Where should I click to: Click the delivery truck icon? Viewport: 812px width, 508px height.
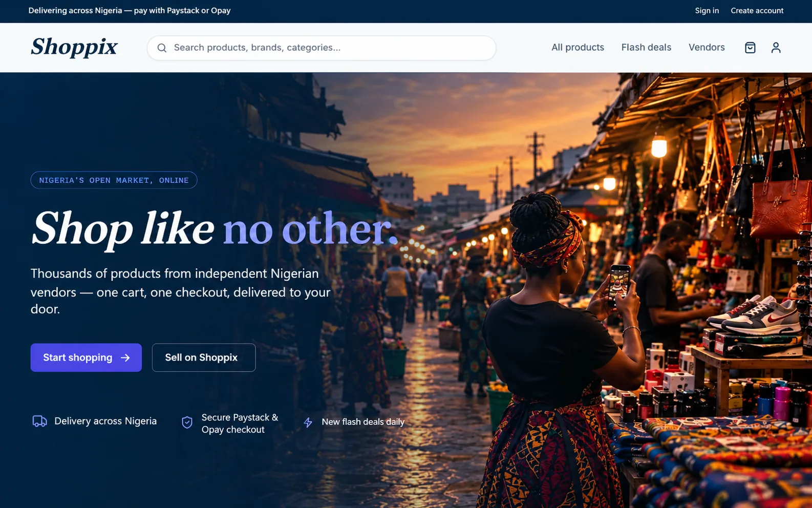(x=39, y=421)
